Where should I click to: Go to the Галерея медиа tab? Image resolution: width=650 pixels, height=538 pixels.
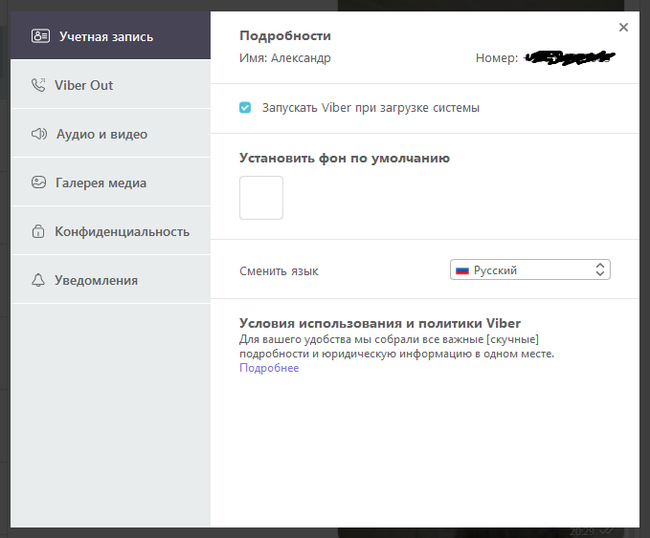coord(101,183)
